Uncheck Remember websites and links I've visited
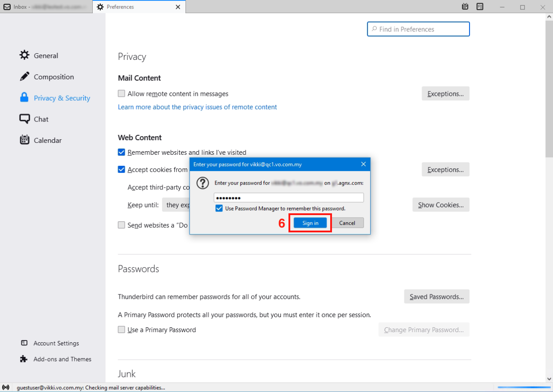Viewport: 553px width, 392px height. coord(122,152)
